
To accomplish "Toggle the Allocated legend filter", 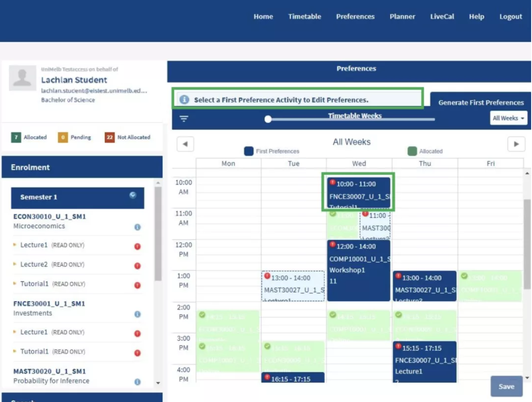I will point(412,151).
